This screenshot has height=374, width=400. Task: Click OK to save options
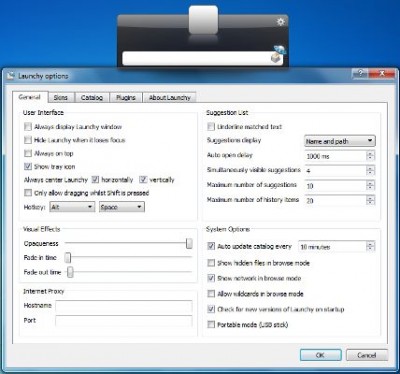320,355
